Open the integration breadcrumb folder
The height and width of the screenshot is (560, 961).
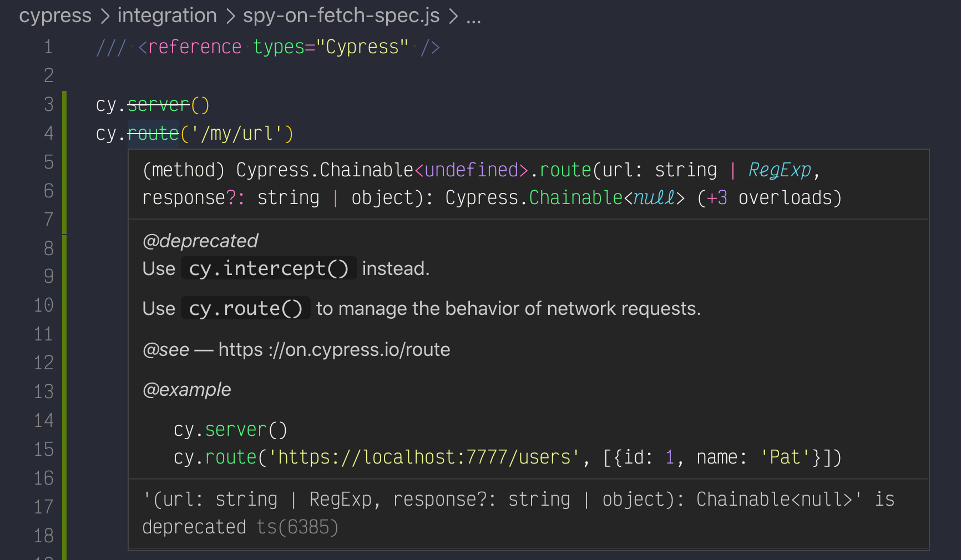pyautogui.click(x=167, y=16)
